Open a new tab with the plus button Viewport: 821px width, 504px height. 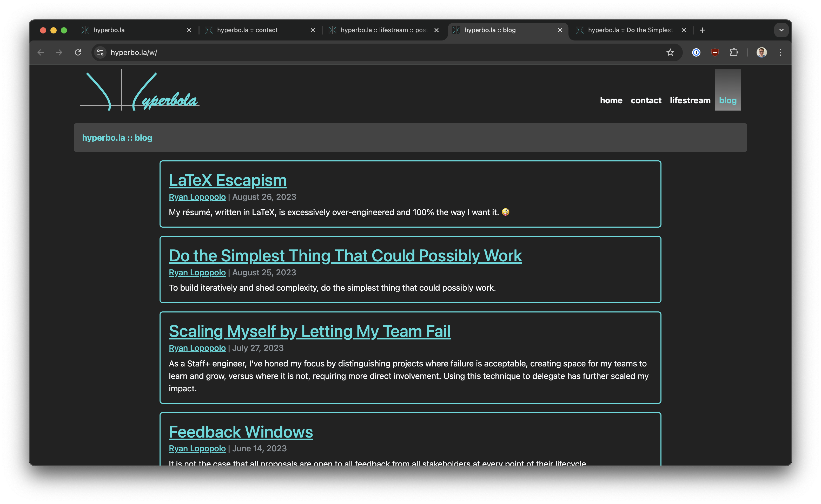tap(702, 30)
